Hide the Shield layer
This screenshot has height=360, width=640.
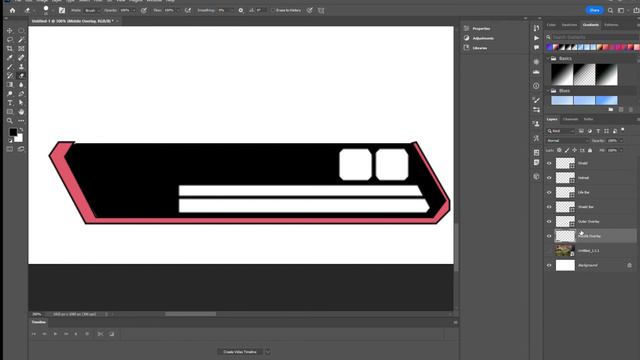click(549, 163)
